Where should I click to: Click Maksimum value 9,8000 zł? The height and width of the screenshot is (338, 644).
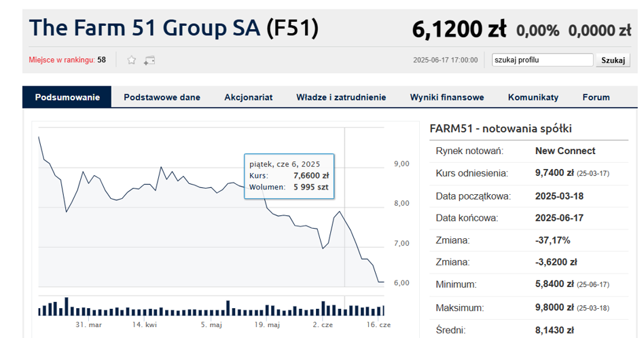tap(554, 307)
